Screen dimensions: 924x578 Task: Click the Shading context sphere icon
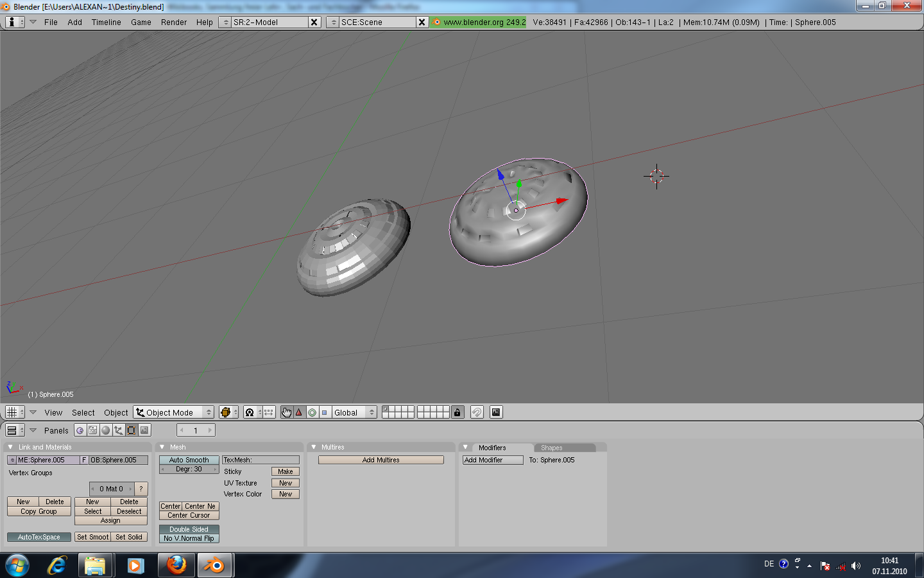[x=106, y=430]
